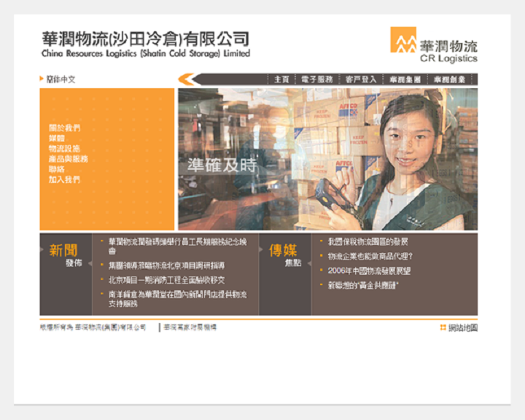Go to 聯絡 in orange sidebar
Image resolution: width=525 pixels, height=420 pixels.
[57, 169]
